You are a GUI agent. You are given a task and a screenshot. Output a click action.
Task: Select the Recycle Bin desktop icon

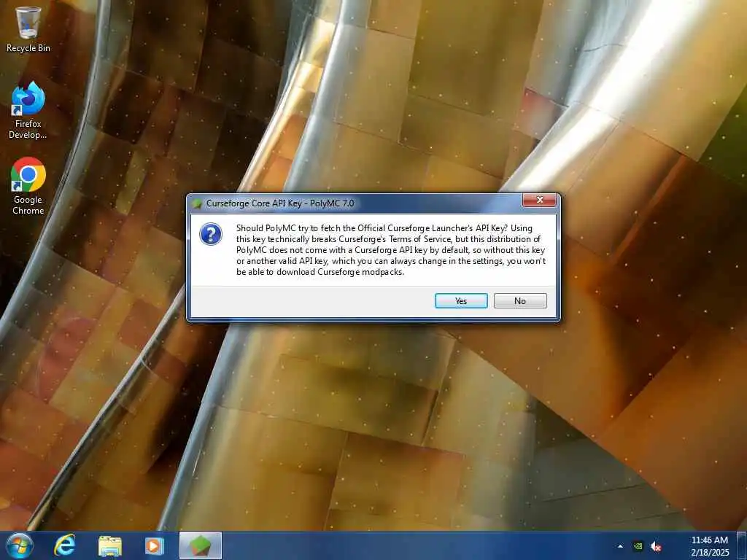click(28, 29)
